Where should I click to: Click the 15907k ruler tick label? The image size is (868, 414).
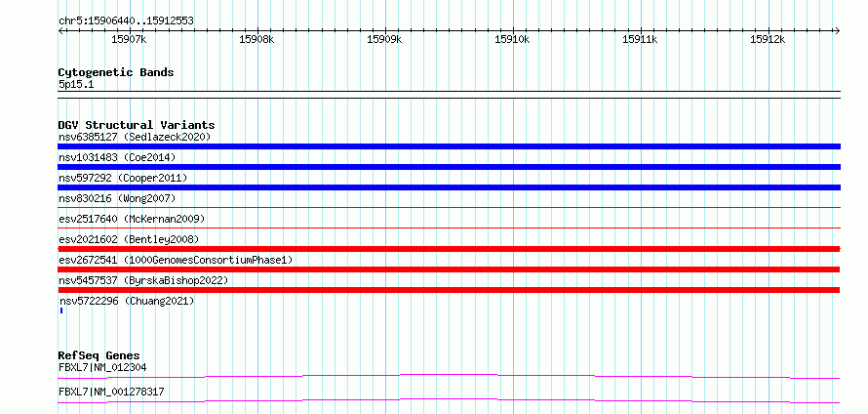[129, 39]
